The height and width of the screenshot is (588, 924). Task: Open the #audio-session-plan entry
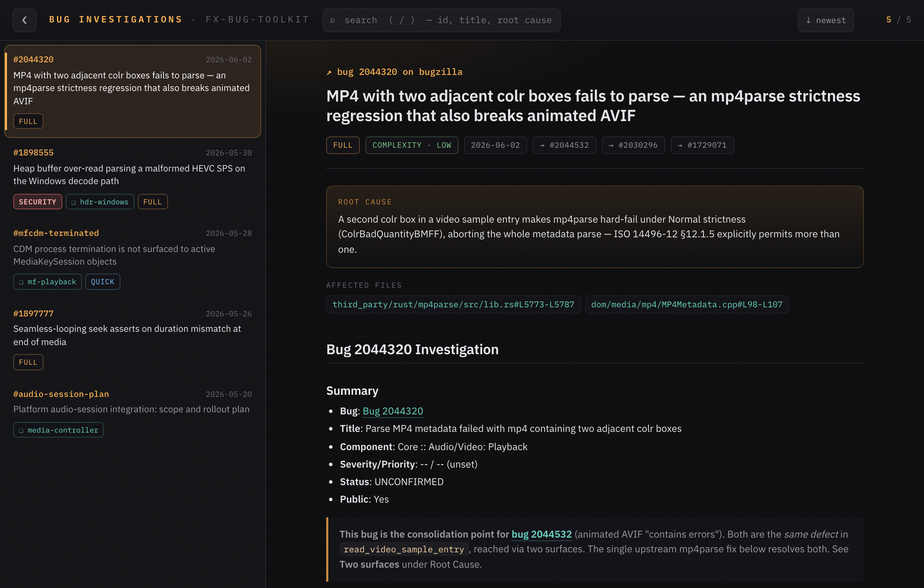pos(132,413)
